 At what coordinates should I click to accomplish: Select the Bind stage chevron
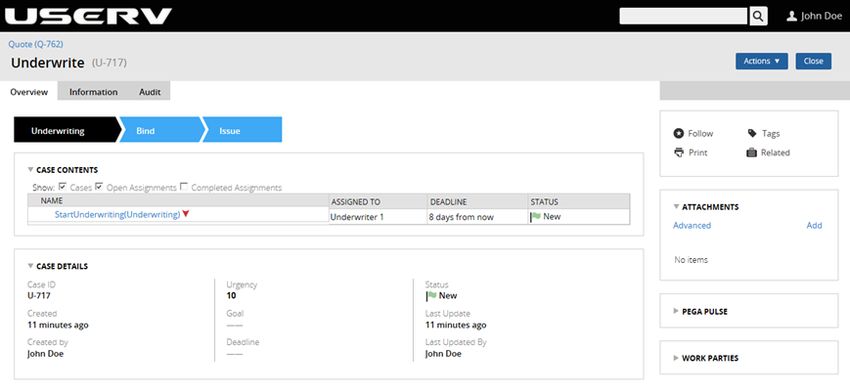click(x=159, y=131)
